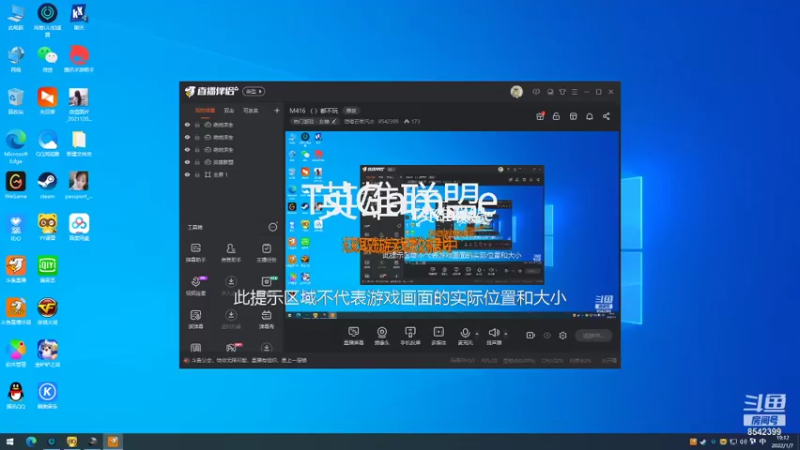Select the 全屏 1 source row
This screenshot has width=800, height=450.
tap(231, 174)
